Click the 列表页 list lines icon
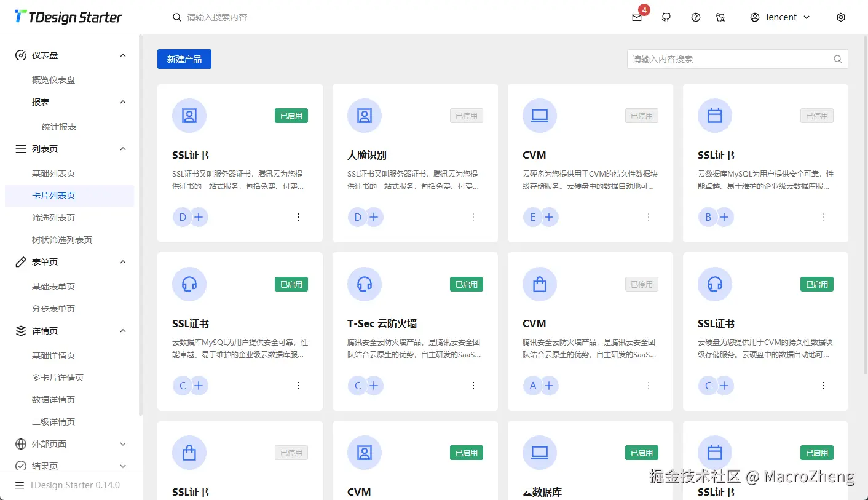The image size is (868, 500). 21,149
